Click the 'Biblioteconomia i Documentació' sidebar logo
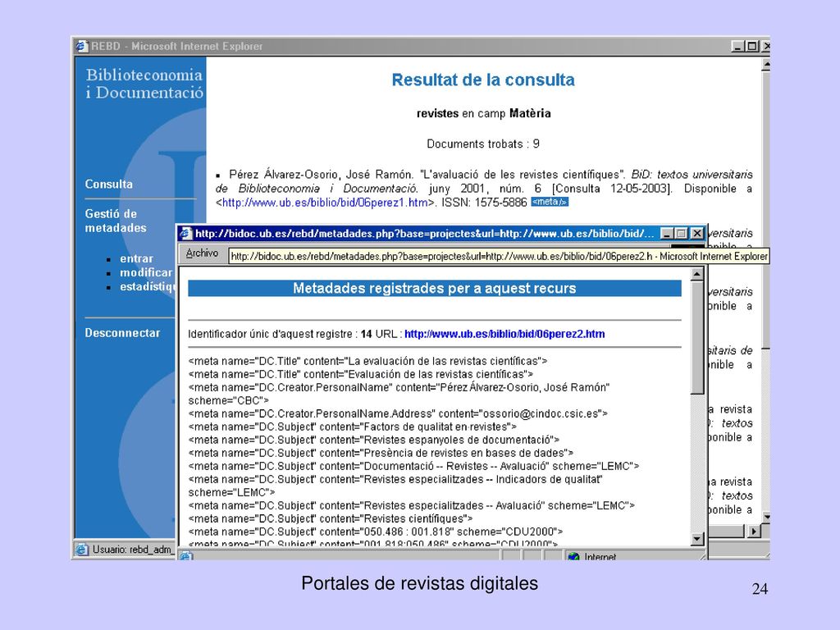Image resolution: width=840 pixels, height=630 pixels. click(x=144, y=84)
